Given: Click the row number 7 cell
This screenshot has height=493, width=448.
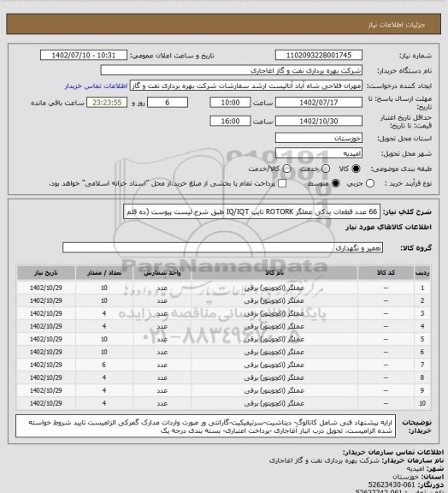Looking at the screenshot, I should coord(422,365).
